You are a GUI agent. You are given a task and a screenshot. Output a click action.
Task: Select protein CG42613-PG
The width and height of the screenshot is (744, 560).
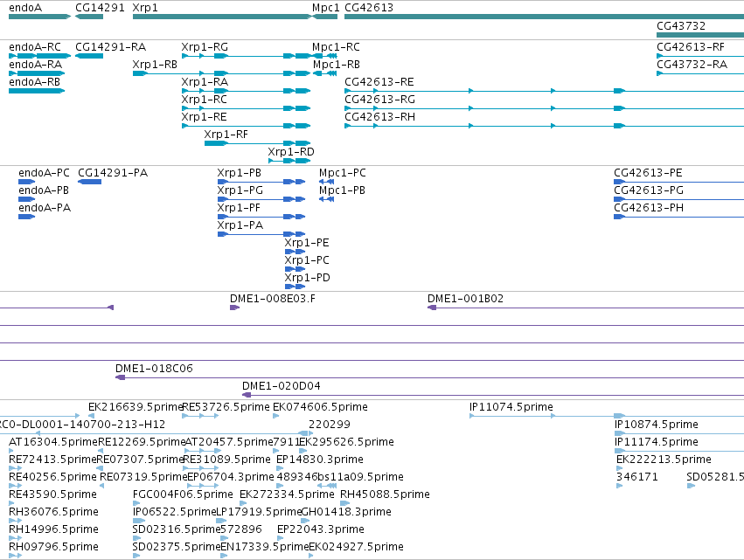679,199
